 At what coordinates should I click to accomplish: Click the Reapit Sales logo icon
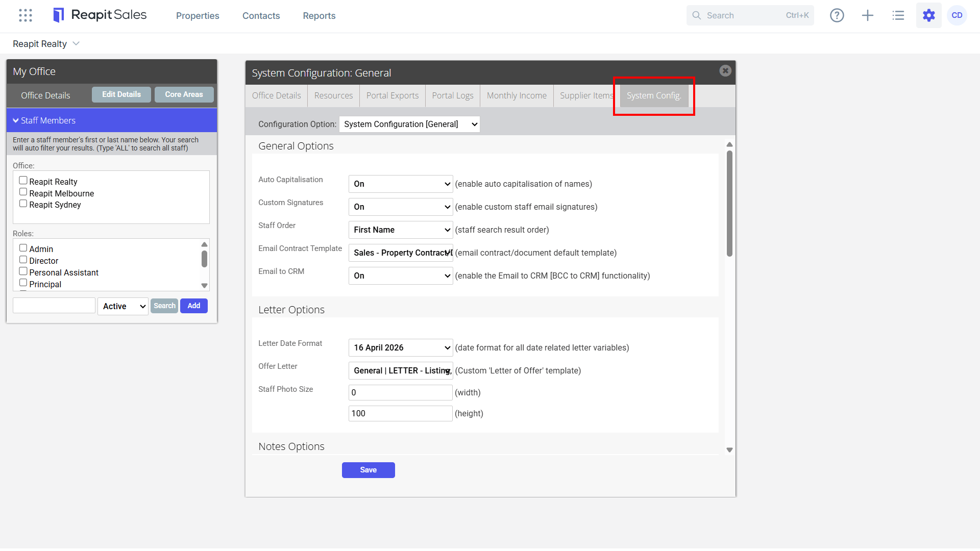point(59,15)
